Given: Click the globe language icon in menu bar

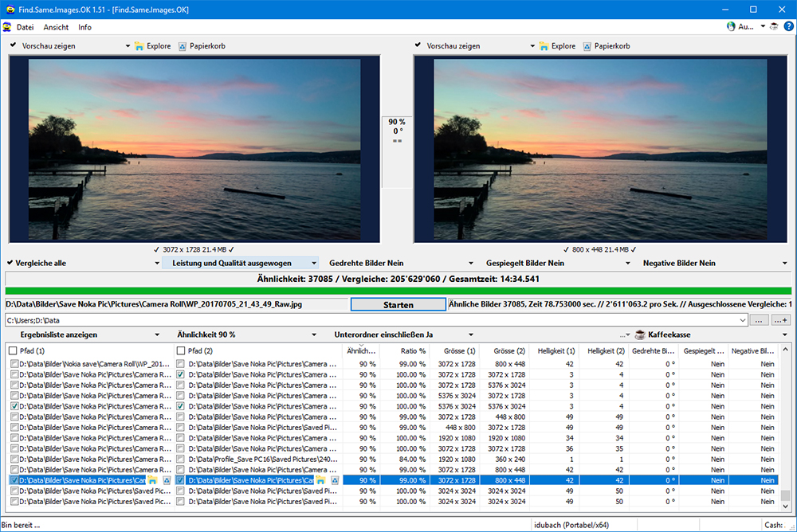Looking at the screenshot, I should pyautogui.click(x=731, y=26).
